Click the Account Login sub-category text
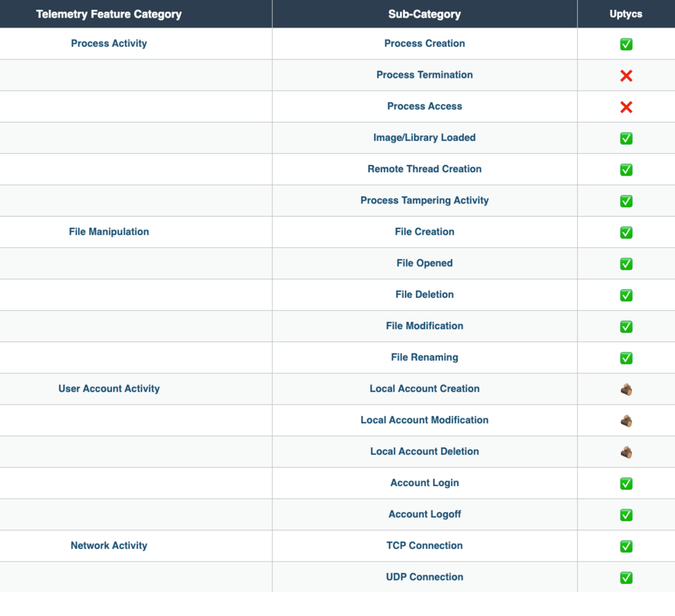 click(425, 483)
